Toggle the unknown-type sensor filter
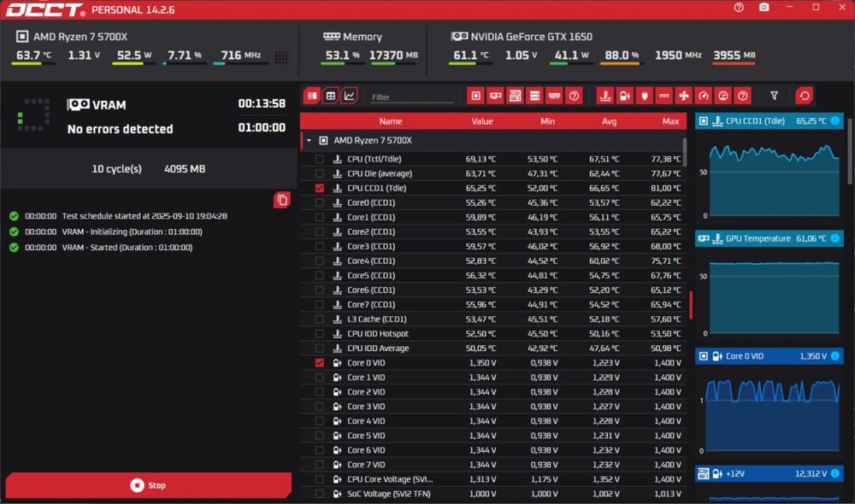This screenshot has height=504, width=855. point(743,96)
